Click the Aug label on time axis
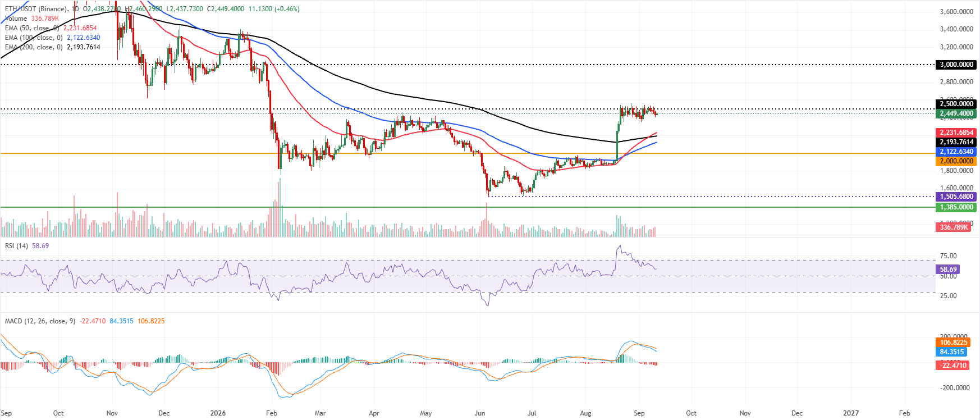The image size is (980, 420). coord(585,413)
